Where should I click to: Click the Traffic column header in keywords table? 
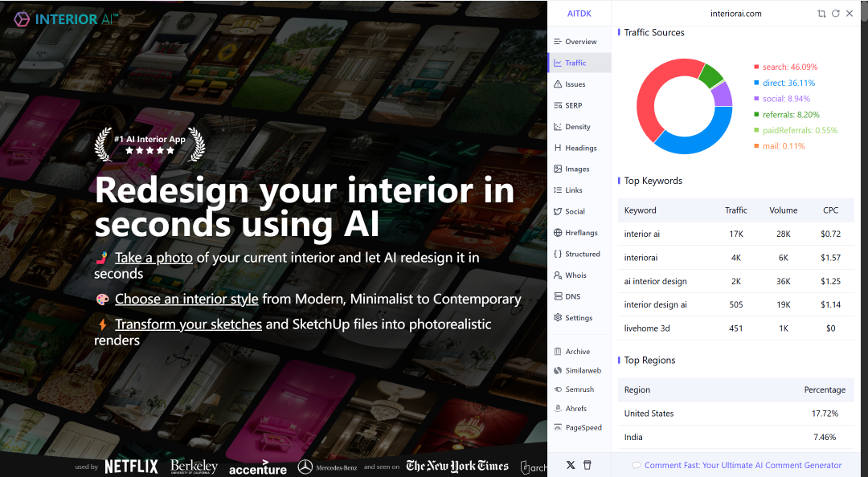click(x=735, y=210)
